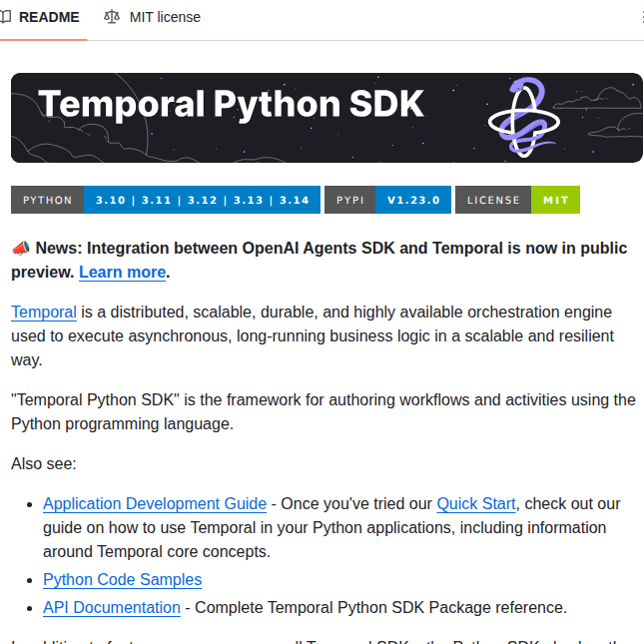Follow the Learn more link
Viewport: 644px width, 644px height.
122,273
